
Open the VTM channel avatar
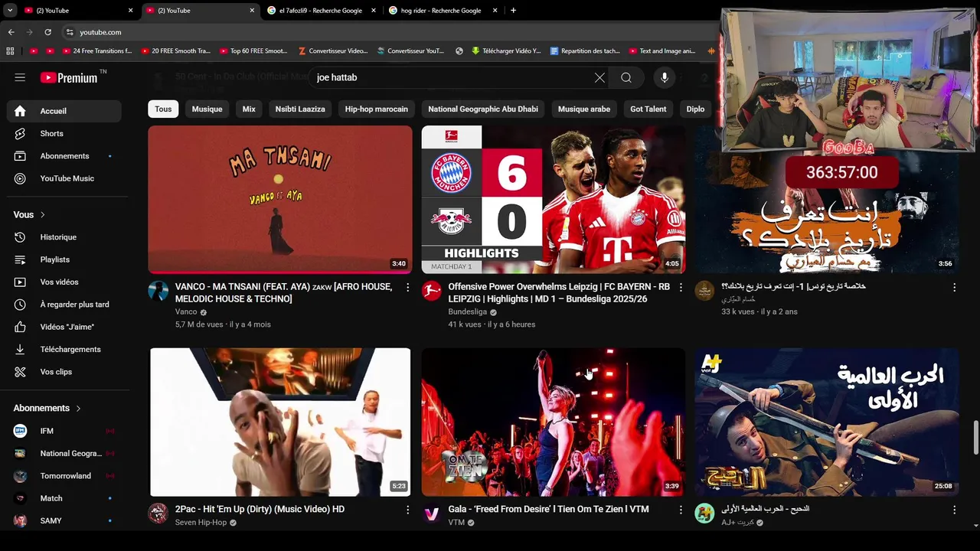pos(432,513)
